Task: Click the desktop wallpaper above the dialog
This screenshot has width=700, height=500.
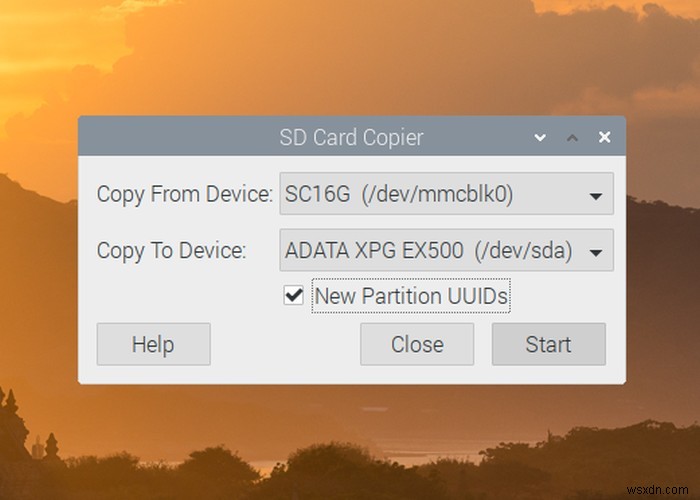Action: point(350,60)
